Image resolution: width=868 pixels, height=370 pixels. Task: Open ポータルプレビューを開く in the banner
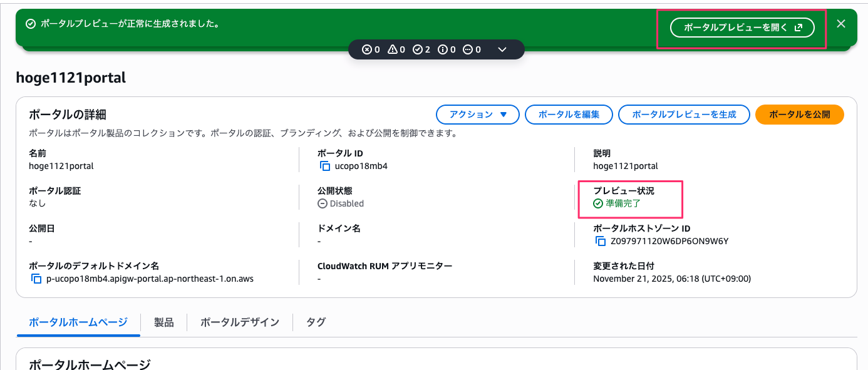[x=742, y=28]
